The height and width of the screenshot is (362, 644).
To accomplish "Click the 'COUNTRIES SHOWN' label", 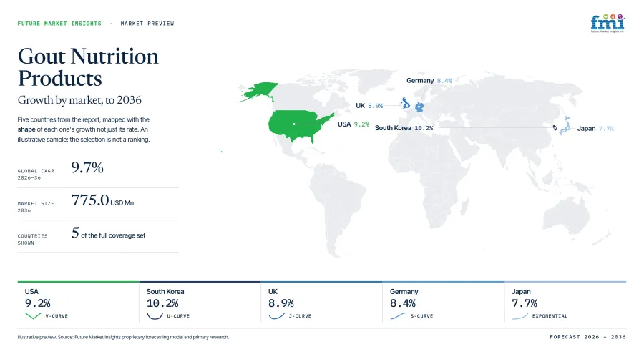I will pos(32,239).
